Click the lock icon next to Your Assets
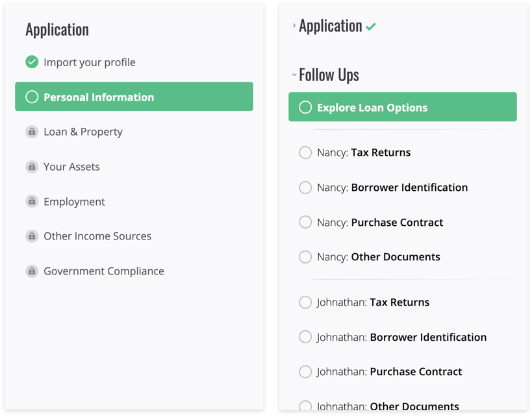532x416 pixels. 32,167
